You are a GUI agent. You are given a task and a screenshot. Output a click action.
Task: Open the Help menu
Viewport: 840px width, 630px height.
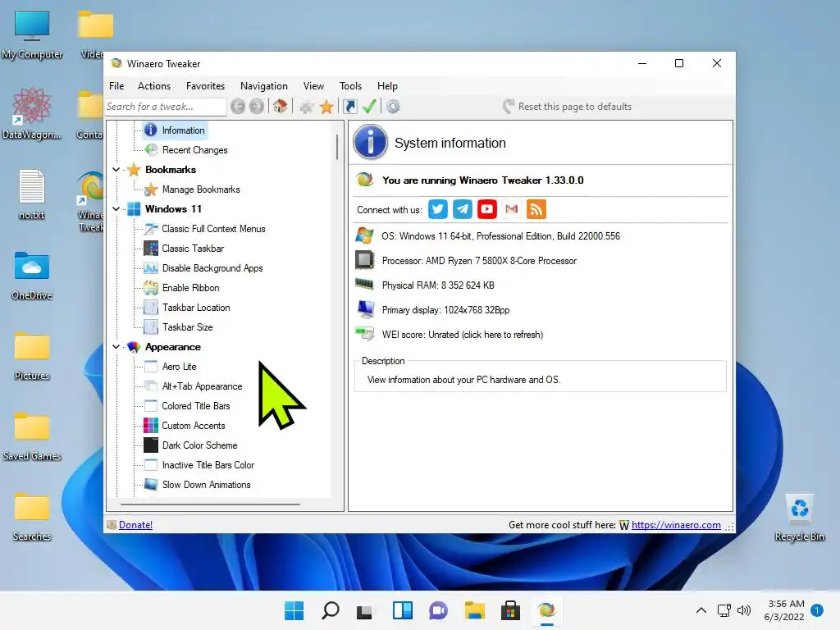tap(387, 85)
